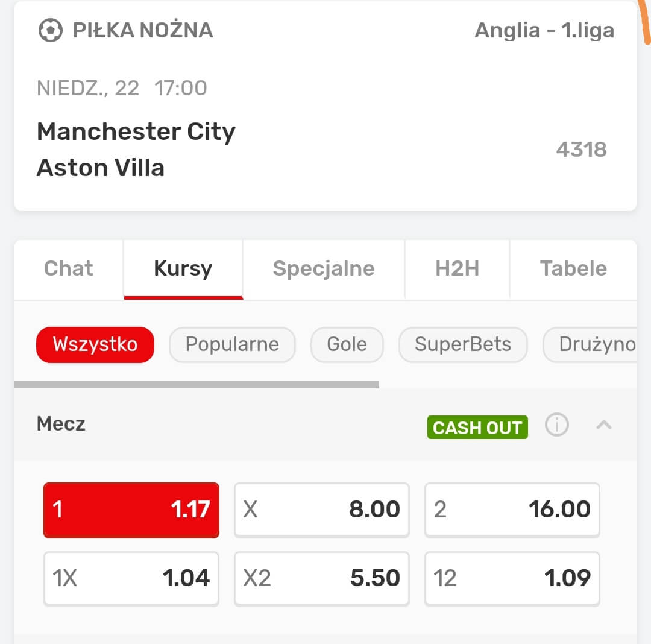Show SuperBets markets
Viewport: 651px width, 644px height.
(463, 344)
